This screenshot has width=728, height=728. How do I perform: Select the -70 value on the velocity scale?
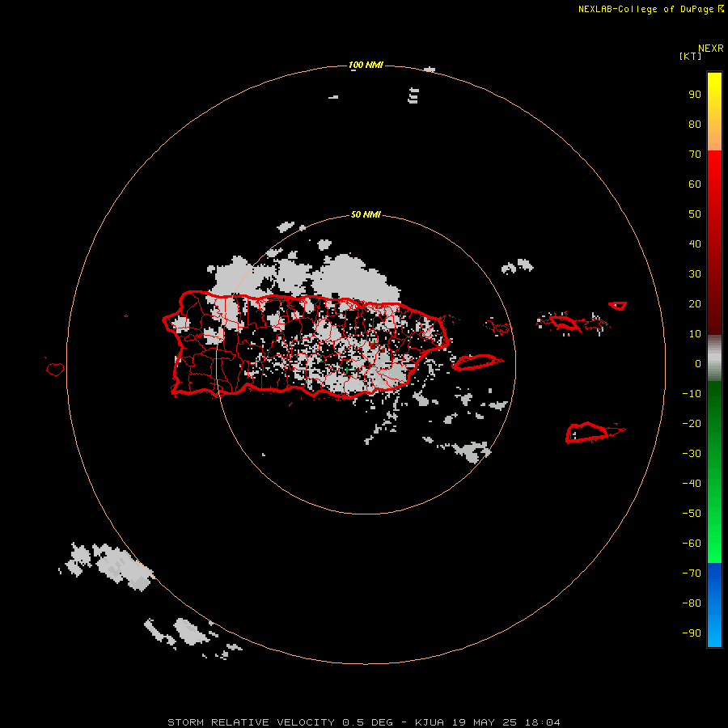(692, 574)
